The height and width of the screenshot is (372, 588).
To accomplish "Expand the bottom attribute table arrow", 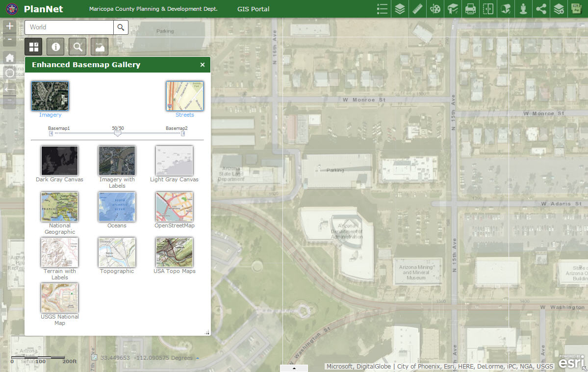I will point(294,368).
